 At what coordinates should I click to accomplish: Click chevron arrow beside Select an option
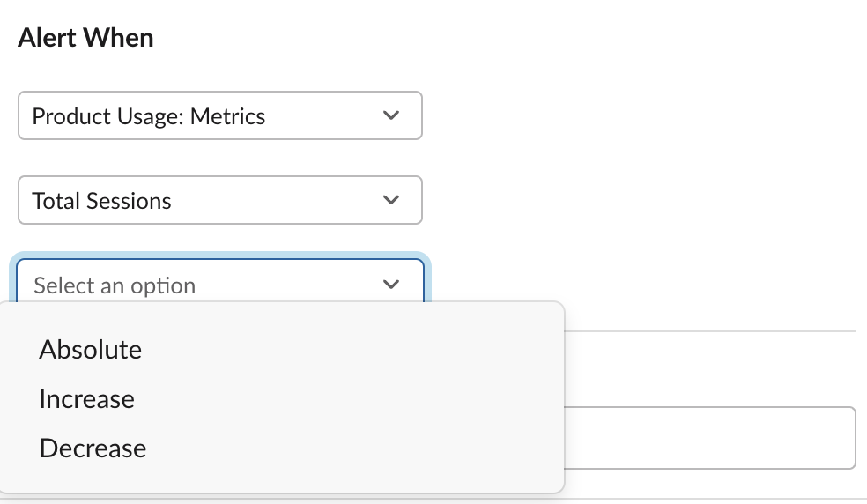click(391, 285)
